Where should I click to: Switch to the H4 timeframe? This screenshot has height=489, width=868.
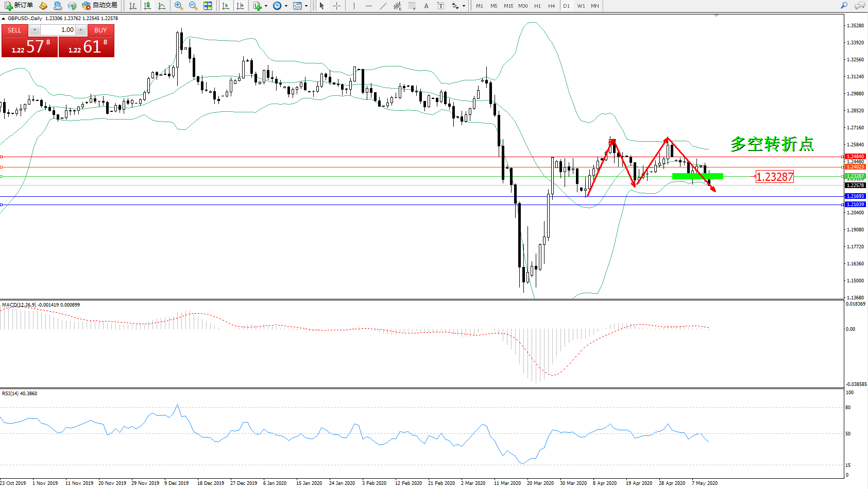click(x=551, y=6)
